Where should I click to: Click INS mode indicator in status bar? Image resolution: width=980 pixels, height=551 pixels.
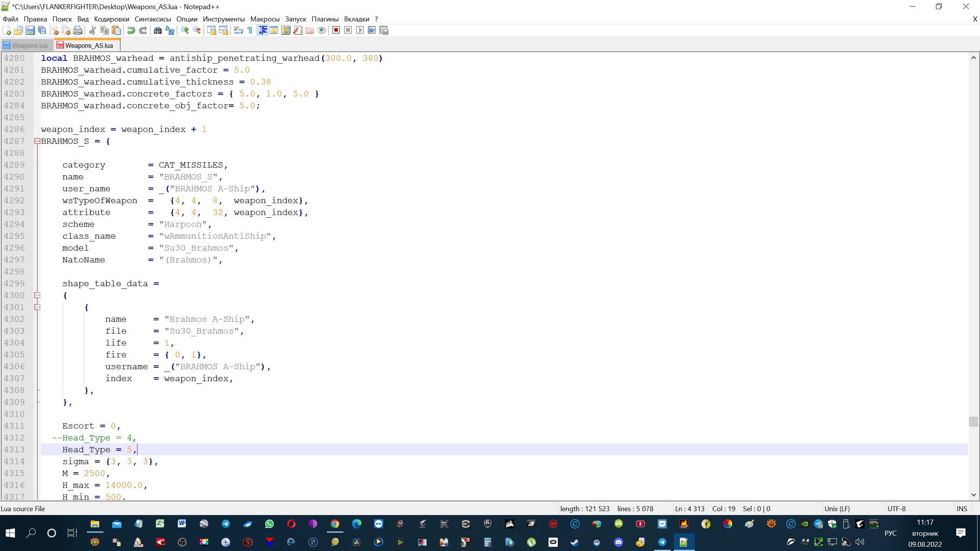point(962,509)
